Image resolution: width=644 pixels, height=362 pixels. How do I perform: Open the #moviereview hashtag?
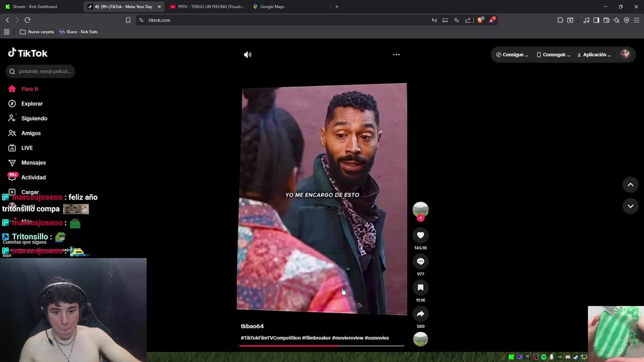[x=348, y=338]
